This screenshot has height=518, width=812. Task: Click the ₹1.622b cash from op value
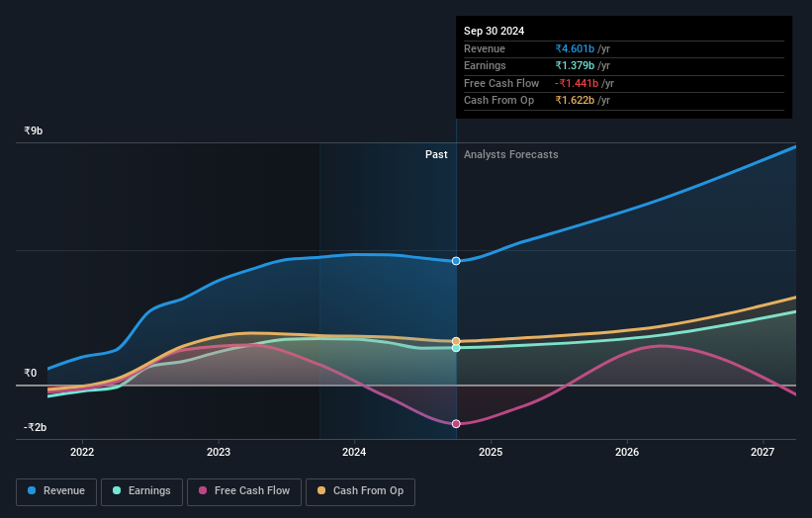575,101
